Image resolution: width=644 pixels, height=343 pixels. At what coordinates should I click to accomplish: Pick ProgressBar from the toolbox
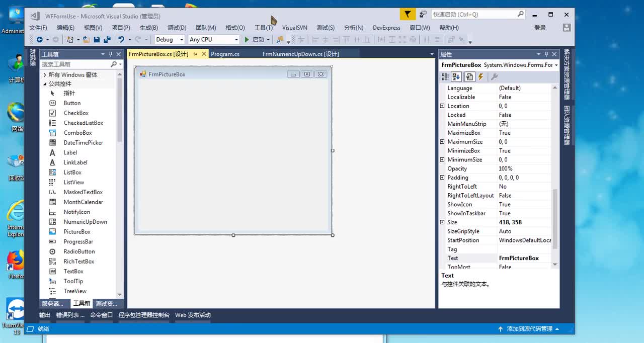click(78, 241)
